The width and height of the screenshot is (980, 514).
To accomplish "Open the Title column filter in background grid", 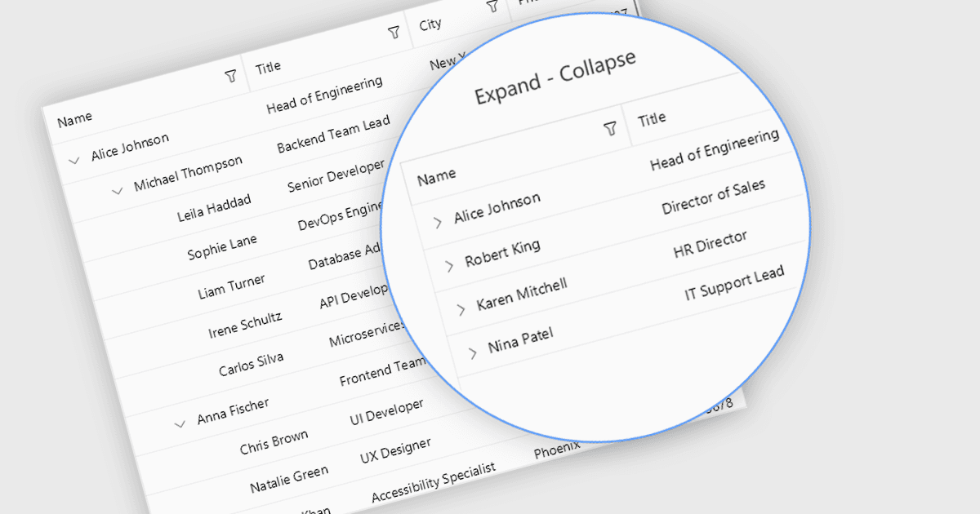I will (x=394, y=33).
